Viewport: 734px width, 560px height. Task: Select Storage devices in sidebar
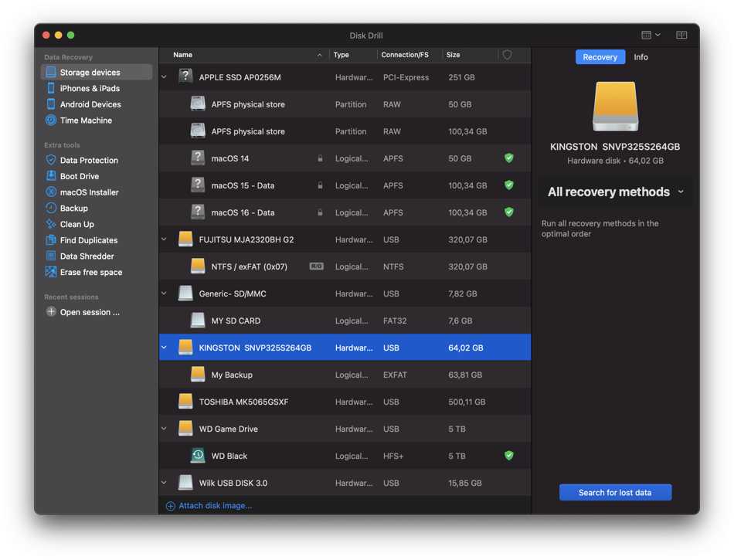pyautogui.click(x=97, y=72)
